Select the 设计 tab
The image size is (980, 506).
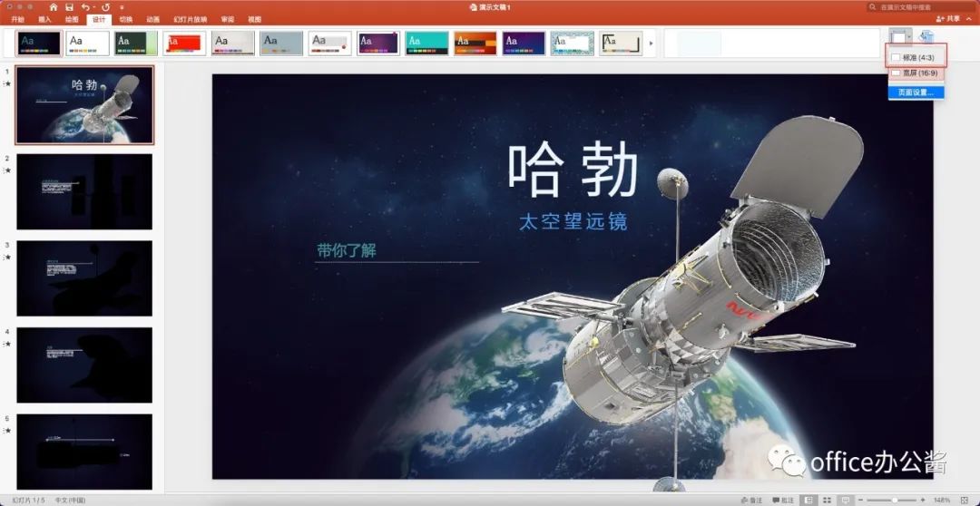[x=99, y=19]
